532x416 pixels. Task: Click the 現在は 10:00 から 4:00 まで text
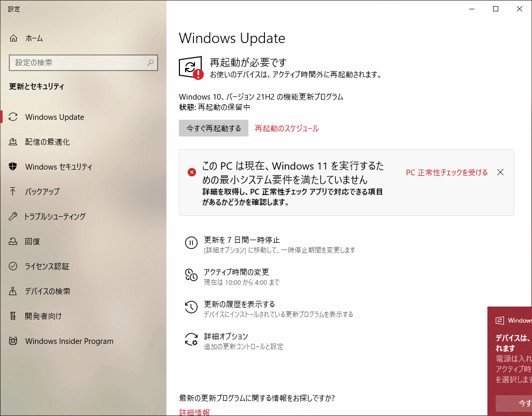[x=242, y=282]
